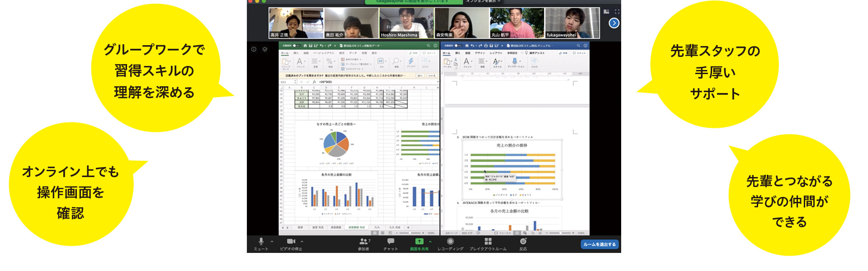The width and height of the screenshot is (868, 271).
Task: Toggle page layout view in Excel status bar
Action: pos(382,233)
